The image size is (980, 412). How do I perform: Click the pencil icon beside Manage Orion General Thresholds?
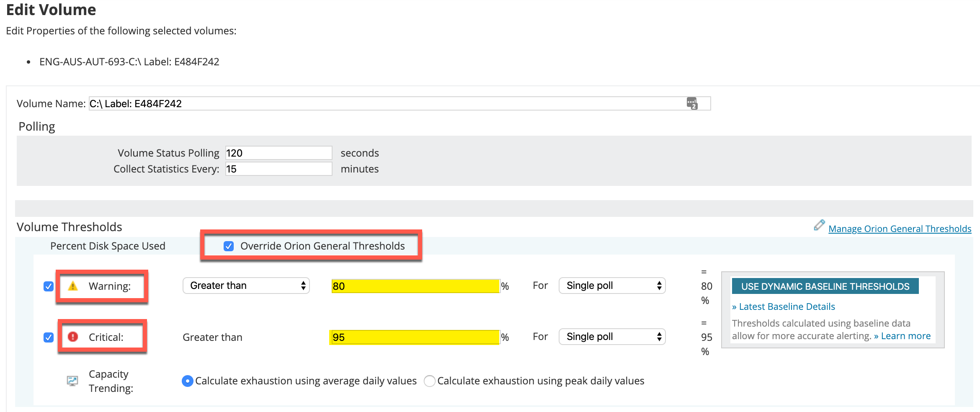pos(819,225)
